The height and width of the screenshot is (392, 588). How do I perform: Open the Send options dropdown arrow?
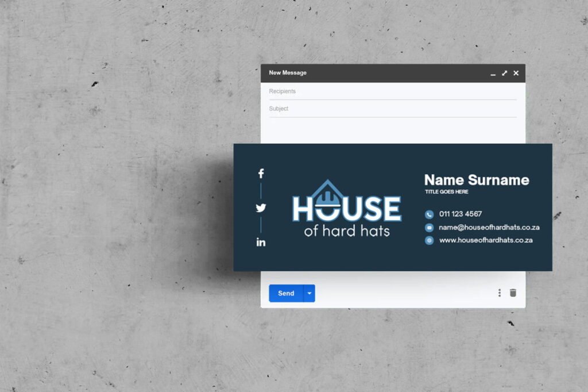310,293
